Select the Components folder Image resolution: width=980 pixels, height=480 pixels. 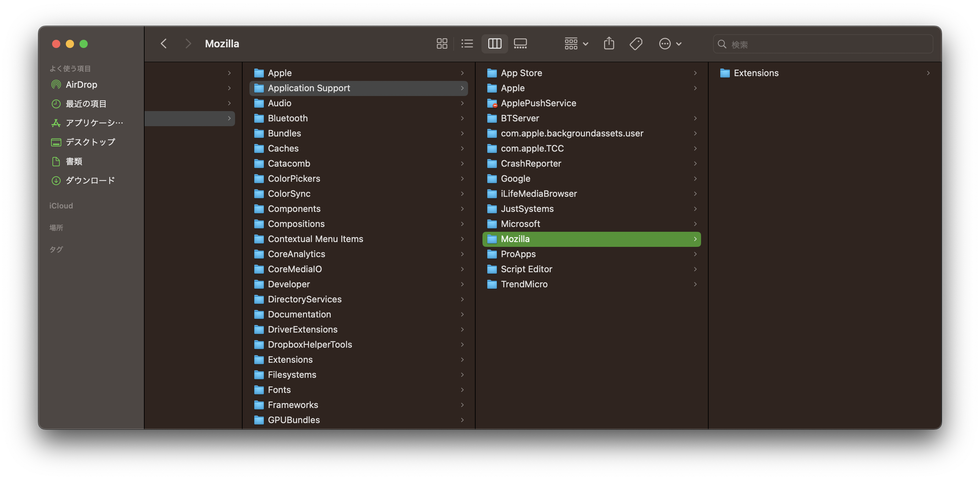pyautogui.click(x=358, y=209)
